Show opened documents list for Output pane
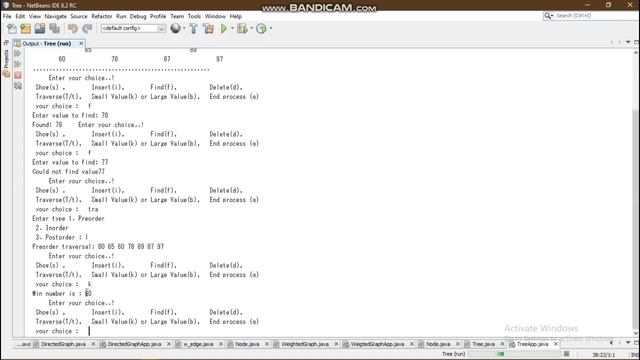This screenshot has height=360, width=640. click(628, 42)
